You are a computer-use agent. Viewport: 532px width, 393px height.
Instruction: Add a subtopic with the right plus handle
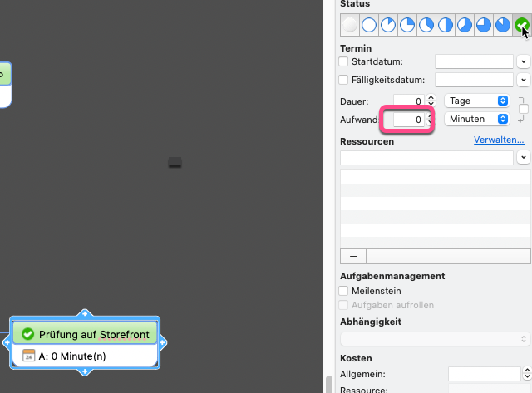pos(163,342)
